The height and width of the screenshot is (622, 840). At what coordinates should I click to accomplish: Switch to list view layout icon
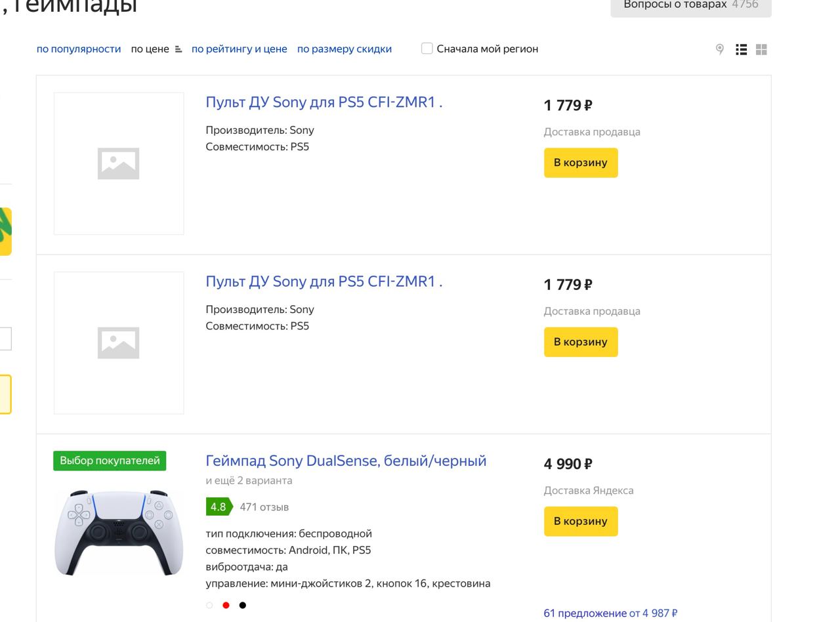[x=741, y=49]
